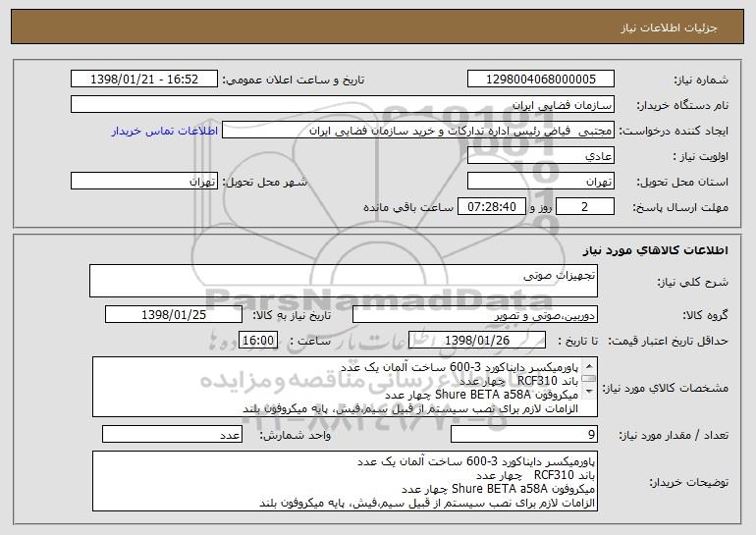Click the label 'مهلت ارسال پاسخ'
The width and height of the screenshot is (756, 535).
[x=679, y=208]
